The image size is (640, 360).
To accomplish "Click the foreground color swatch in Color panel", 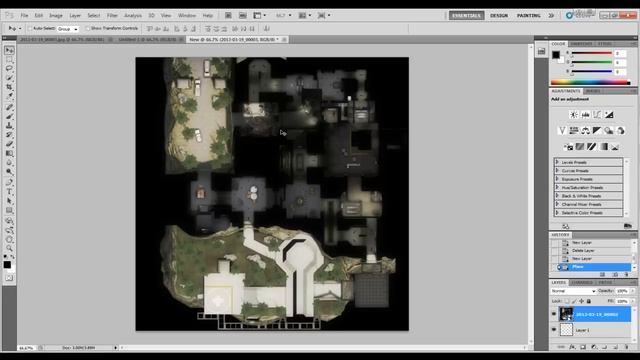I will pyautogui.click(x=556, y=55).
